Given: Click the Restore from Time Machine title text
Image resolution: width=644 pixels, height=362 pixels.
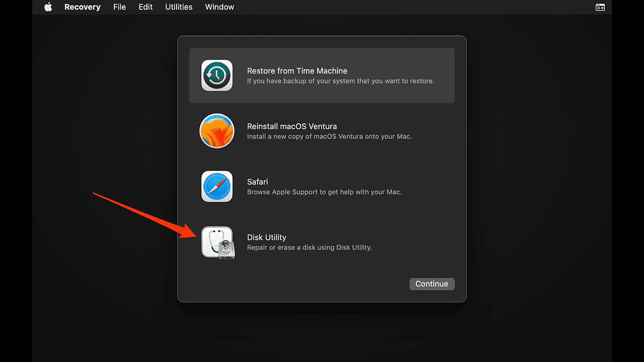Looking at the screenshot, I should [x=297, y=70].
